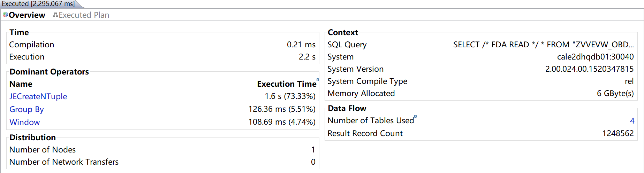The width and height of the screenshot is (644, 173).
Task: Select the System value cale2dhqdb01:30040
Action: (595, 57)
